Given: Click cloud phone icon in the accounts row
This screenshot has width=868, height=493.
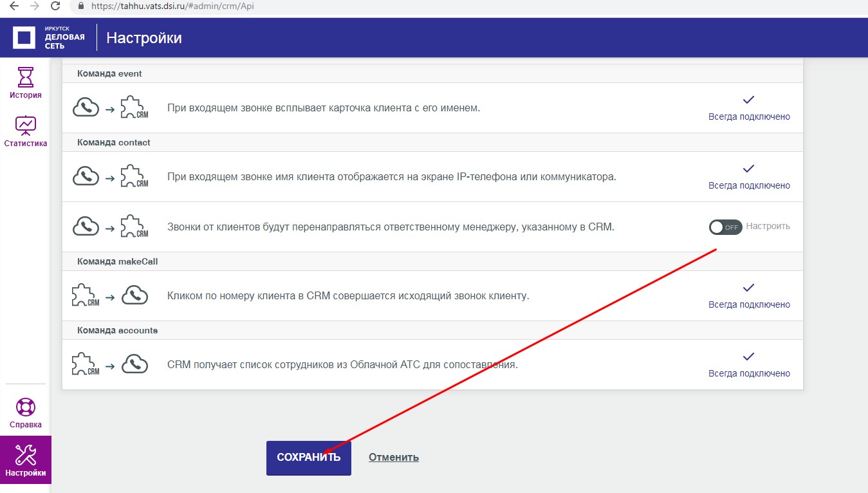Looking at the screenshot, I should [135, 364].
